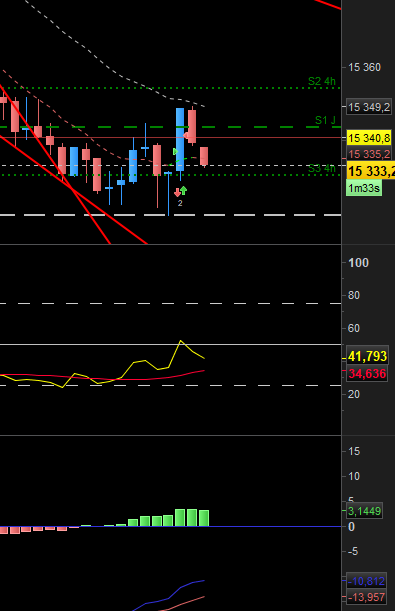
Task: Click the red indicator value -13,957
Action: point(366,597)
